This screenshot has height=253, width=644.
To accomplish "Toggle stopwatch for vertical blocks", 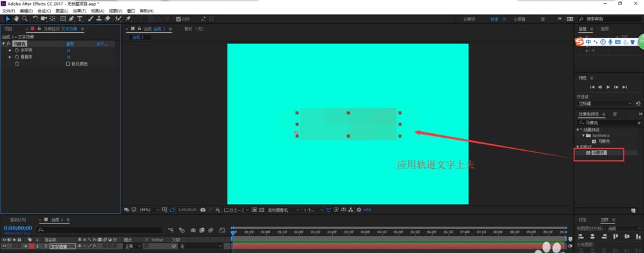I will point(17,57).
